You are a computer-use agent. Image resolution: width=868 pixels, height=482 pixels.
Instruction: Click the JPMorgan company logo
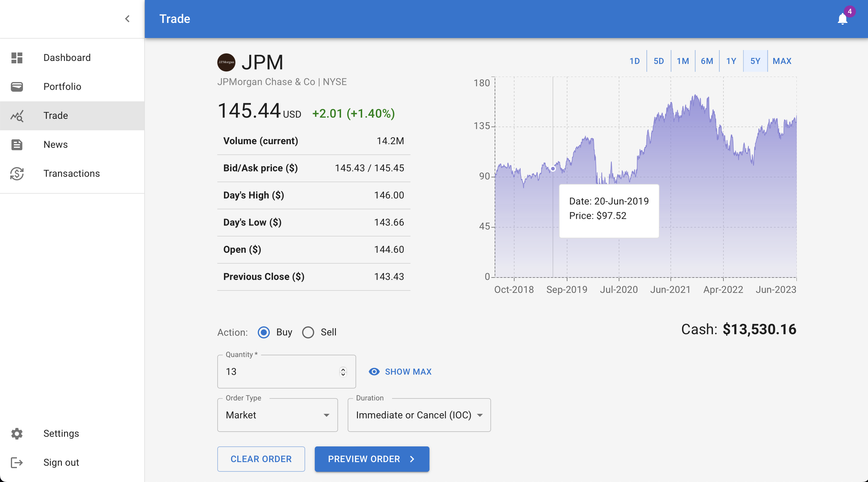[x=226, y=62]
